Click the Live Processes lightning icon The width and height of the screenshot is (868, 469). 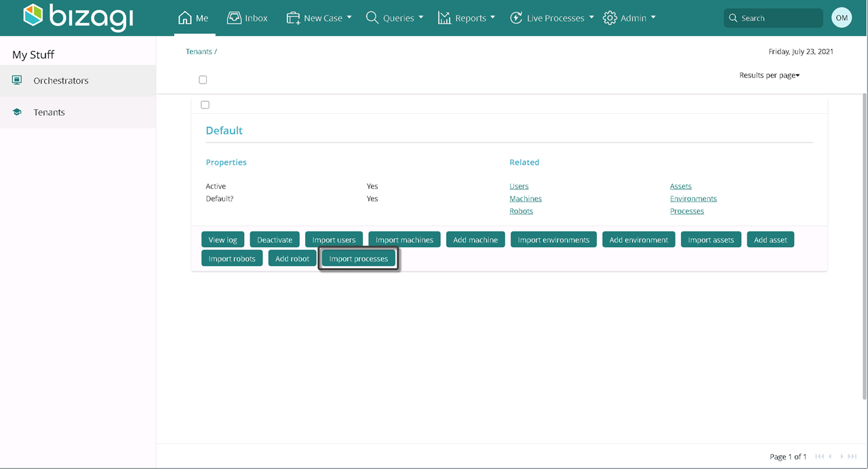coord(516,18)
